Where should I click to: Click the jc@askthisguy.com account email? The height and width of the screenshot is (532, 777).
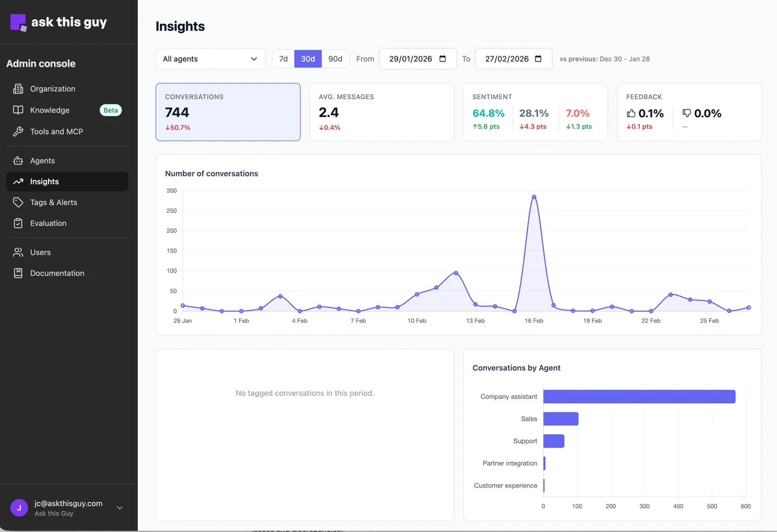[x=69, y=504]
